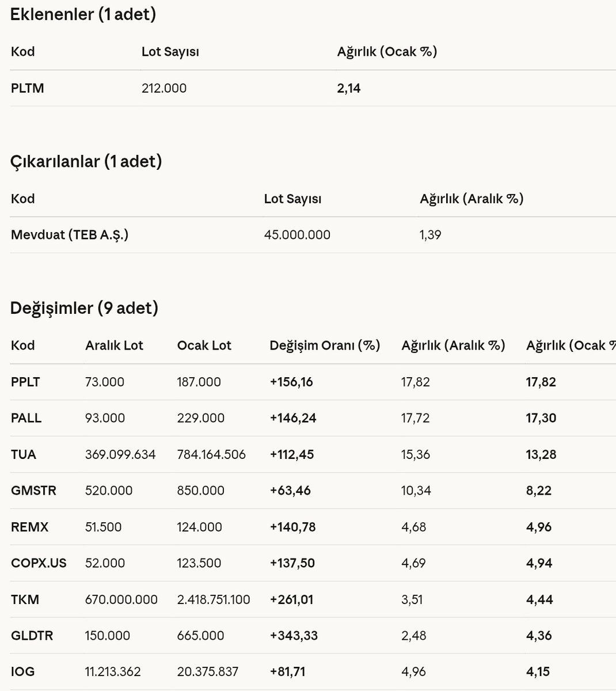Image resolution: width=616 pixels, height=691 pixels.
Task: Click the Aralık Lot column header
Action: coord(114,345)
